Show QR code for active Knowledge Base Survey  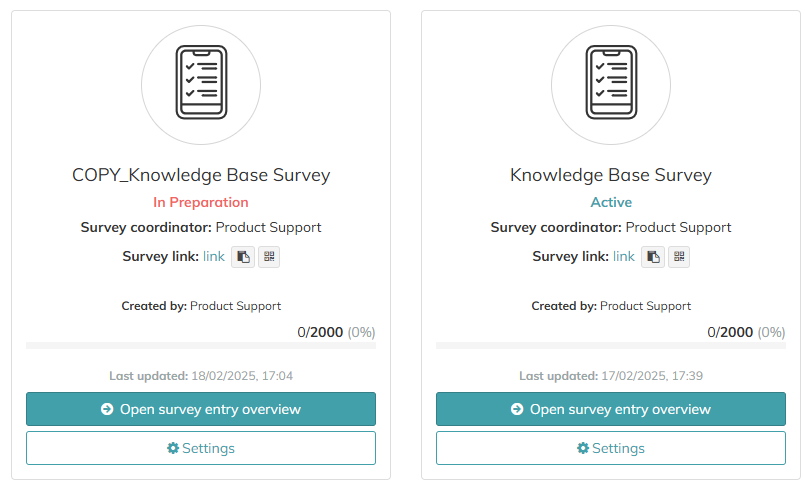tap(679, 257)
